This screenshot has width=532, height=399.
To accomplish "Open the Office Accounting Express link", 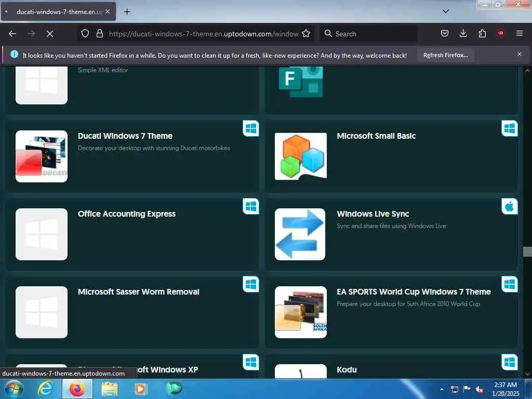I will point(127,214).
